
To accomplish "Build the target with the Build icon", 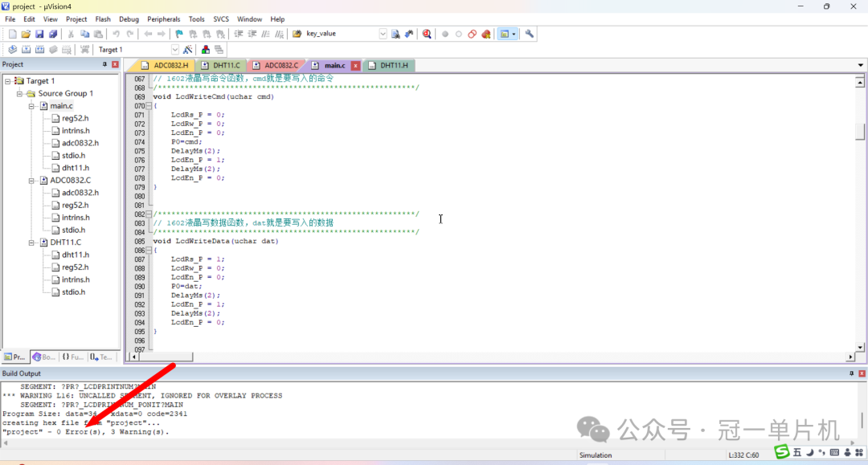I will click(x=26, y=50).
